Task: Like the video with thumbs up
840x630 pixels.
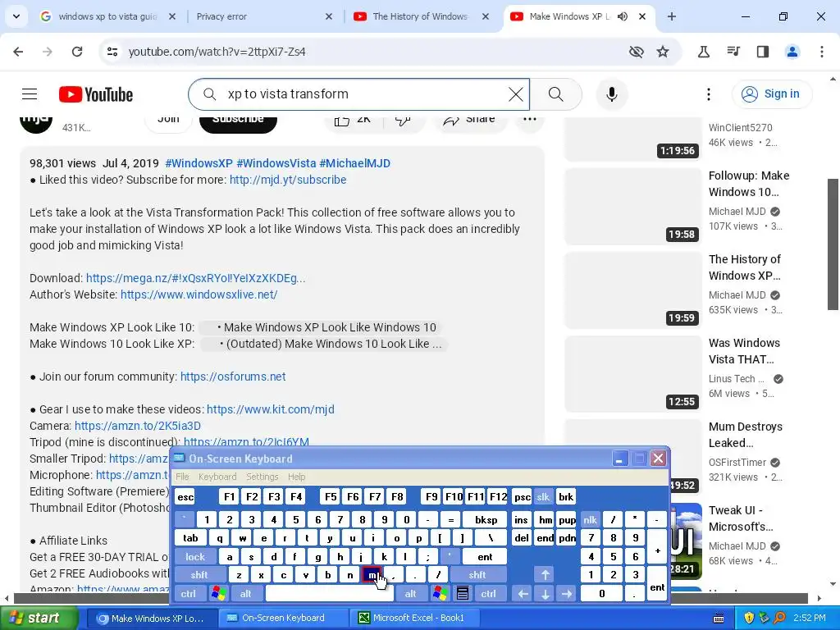Action: [x=352, y=120]
